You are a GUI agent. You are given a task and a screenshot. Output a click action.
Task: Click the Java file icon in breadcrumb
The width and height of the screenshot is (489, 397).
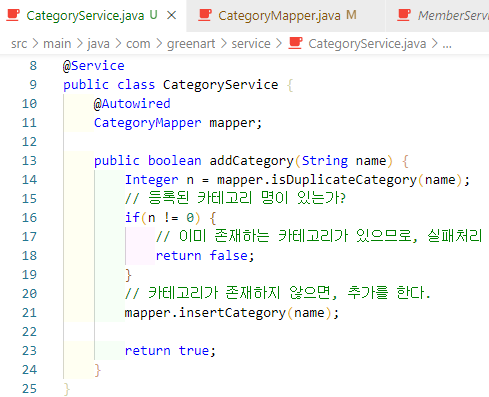(x=296, y=43)
